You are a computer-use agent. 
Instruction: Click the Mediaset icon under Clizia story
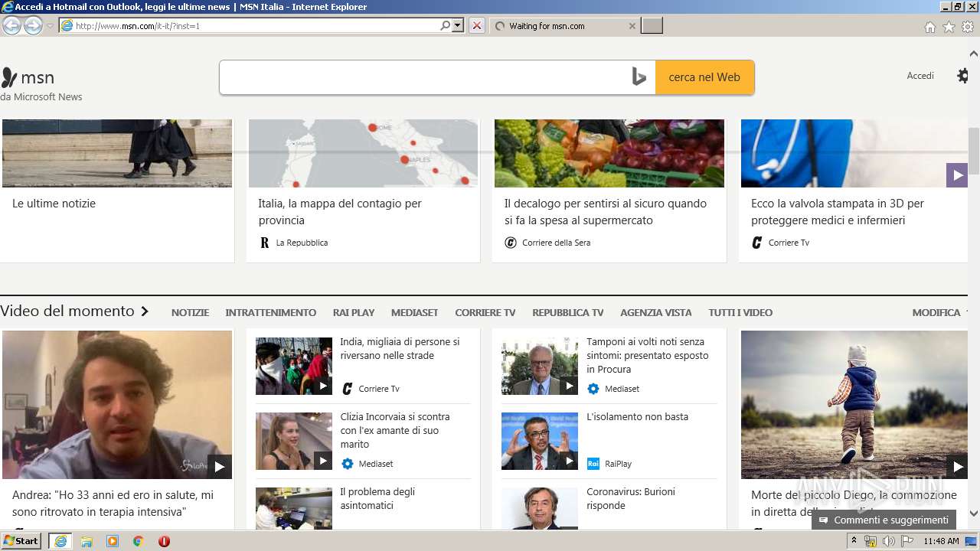pos(347,464)
